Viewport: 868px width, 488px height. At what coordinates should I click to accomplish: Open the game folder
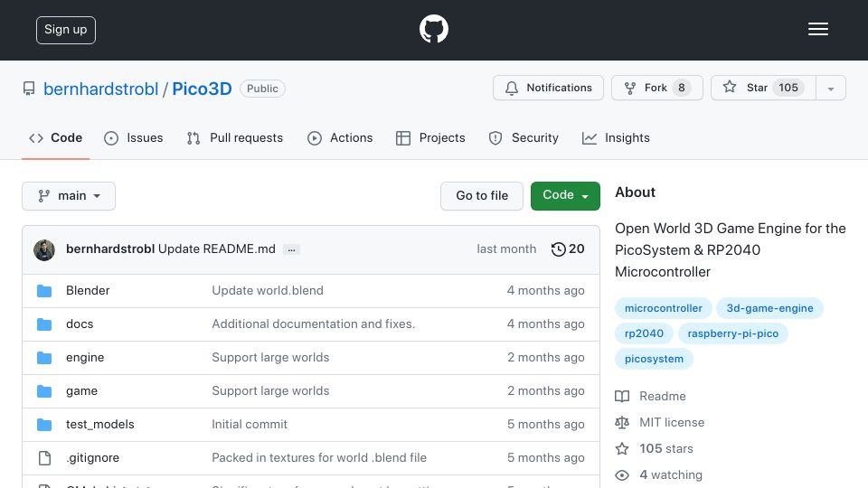[x=81, y=390]
